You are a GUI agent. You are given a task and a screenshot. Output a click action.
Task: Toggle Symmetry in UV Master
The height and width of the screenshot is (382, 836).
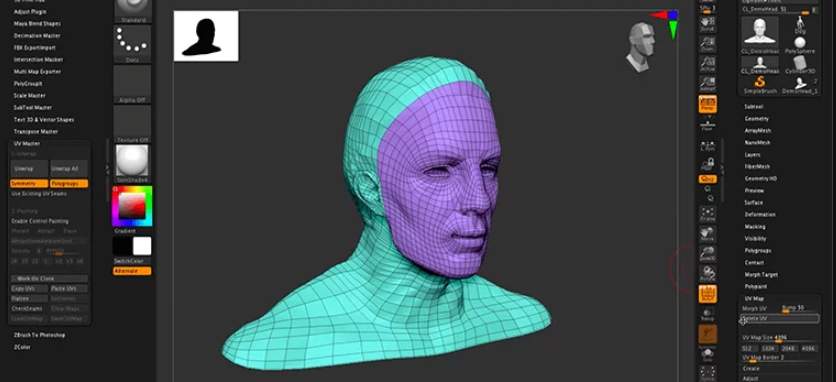(x=29, y=184)
